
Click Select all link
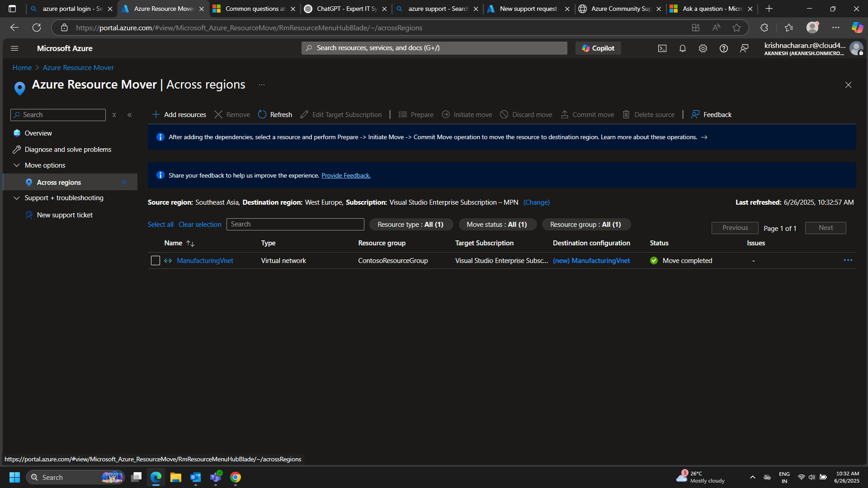pyautogui.click(x=160, y=225)
